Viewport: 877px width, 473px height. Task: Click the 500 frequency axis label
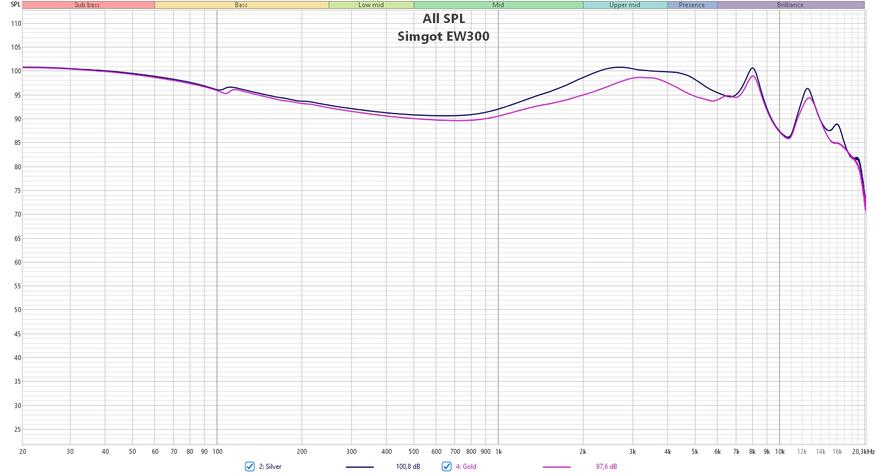point(414,451)
